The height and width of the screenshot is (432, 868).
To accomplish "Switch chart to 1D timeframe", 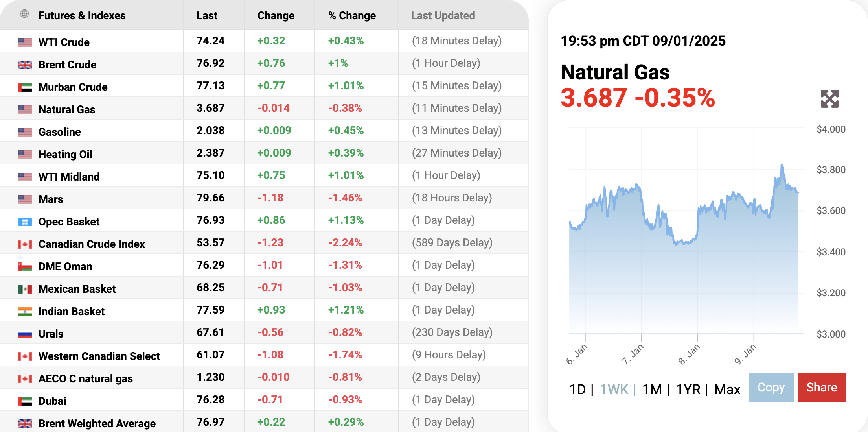I will pos(577,390).
